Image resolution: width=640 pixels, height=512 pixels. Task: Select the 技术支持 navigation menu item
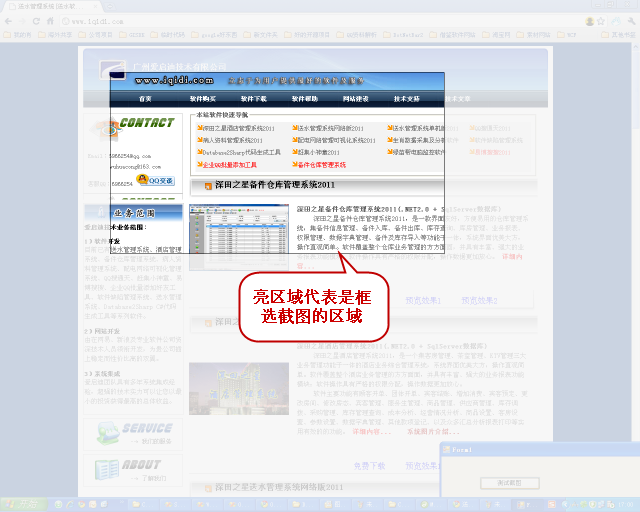407,99
